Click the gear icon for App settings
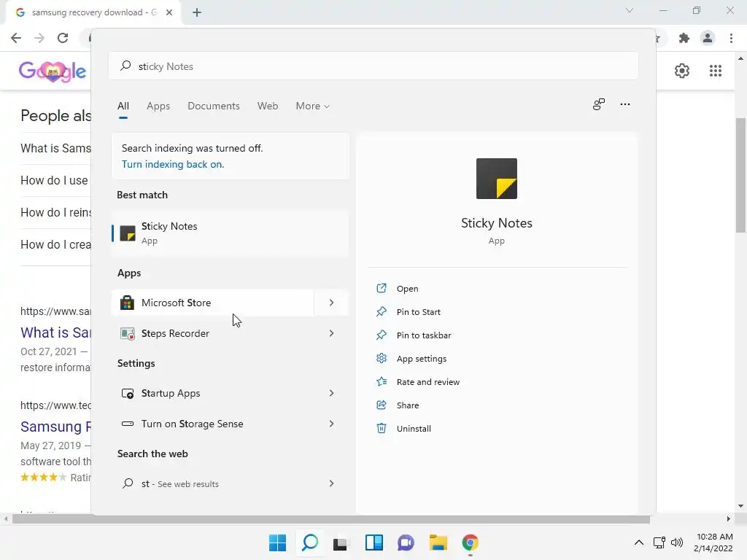Viewport: 747px width, 560px height. coord(381,358)
